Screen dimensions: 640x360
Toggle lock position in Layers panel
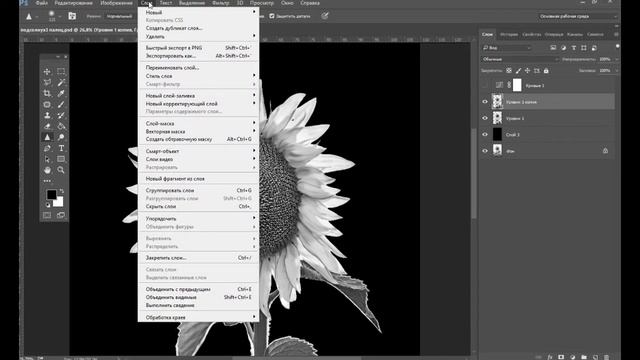[x=527, y=71]
